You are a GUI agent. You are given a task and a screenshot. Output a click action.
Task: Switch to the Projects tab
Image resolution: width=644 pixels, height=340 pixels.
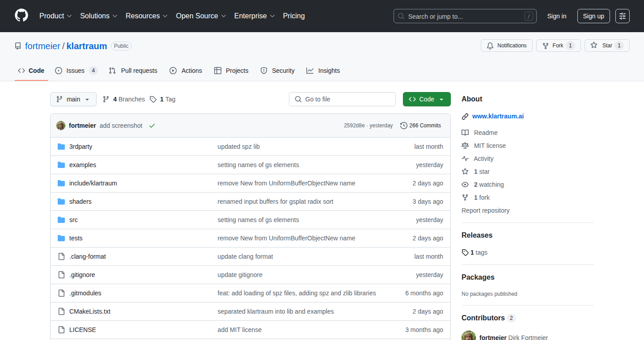(x=231, y=71)
